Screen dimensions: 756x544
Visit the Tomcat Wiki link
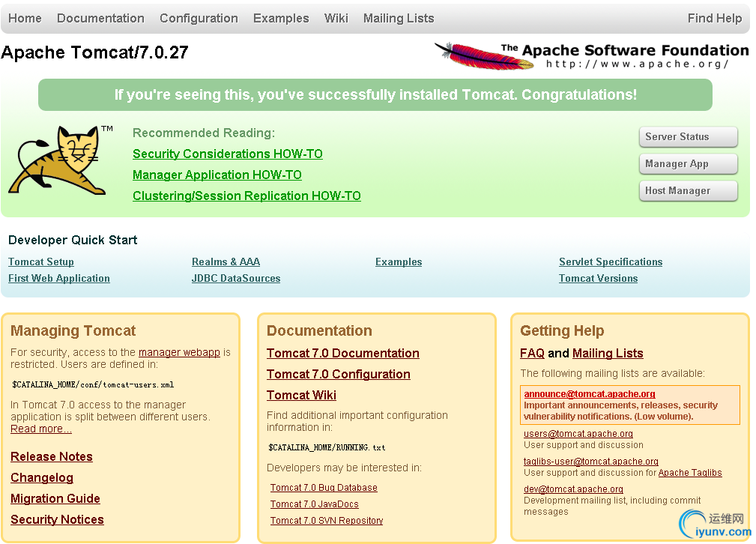coord(301,396)
